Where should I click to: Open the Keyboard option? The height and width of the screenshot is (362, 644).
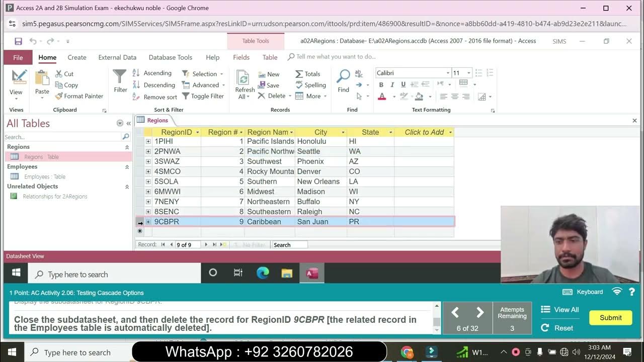583,292
